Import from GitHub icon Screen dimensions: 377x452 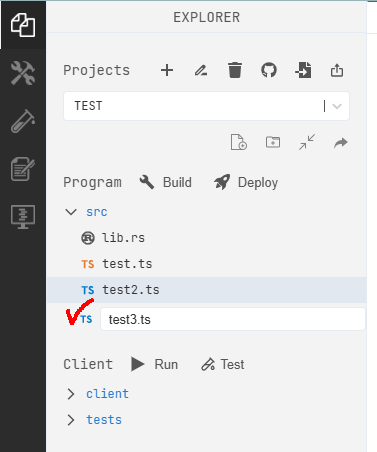tap(269, 70)
